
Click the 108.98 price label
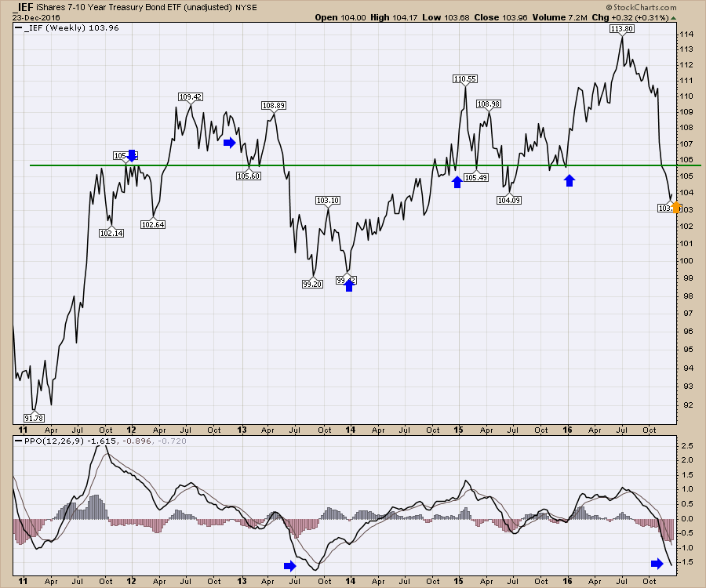point(489,104)
